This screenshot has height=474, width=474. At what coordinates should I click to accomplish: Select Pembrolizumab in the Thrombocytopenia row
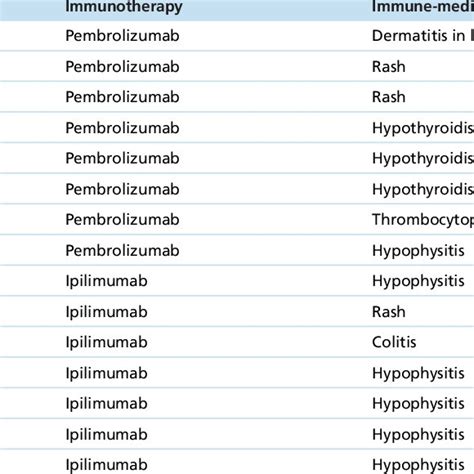[122, 219]
